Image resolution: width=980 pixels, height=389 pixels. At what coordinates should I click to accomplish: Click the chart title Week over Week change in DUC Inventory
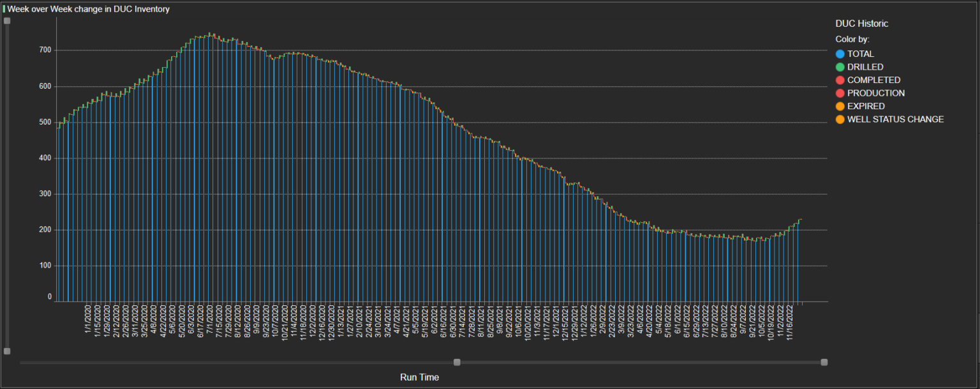click(88, 9)
